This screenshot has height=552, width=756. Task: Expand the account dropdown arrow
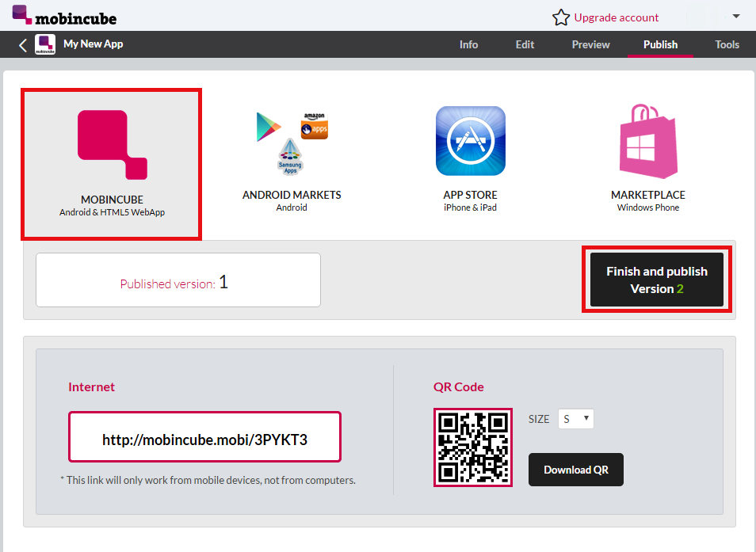tap(735, 17)
